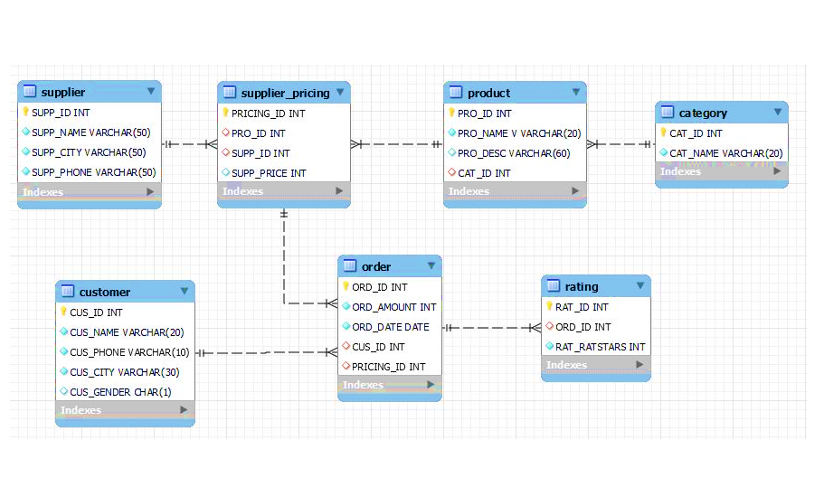Select the category table title

703,113
